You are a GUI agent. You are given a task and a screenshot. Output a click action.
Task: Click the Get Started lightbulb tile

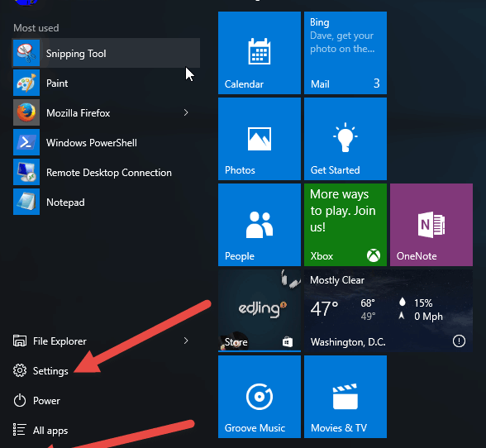(x=345, y=139)
